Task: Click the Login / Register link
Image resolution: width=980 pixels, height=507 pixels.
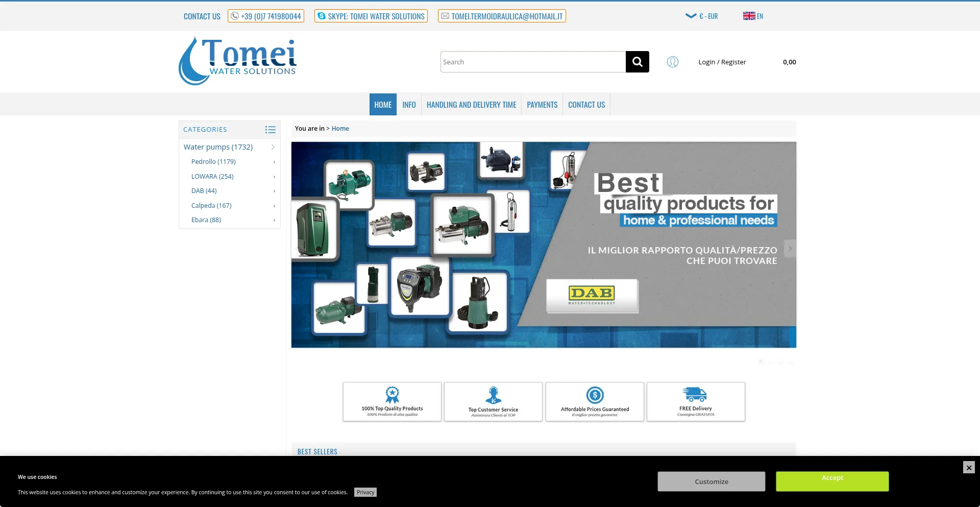Action: click(722, 62)
